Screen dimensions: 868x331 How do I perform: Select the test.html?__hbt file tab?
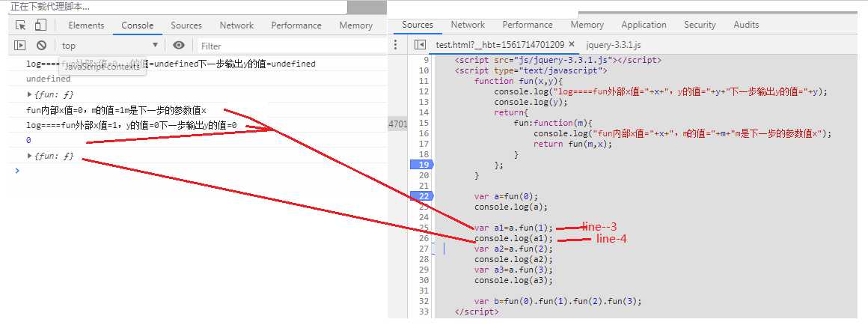coord(500,45)
